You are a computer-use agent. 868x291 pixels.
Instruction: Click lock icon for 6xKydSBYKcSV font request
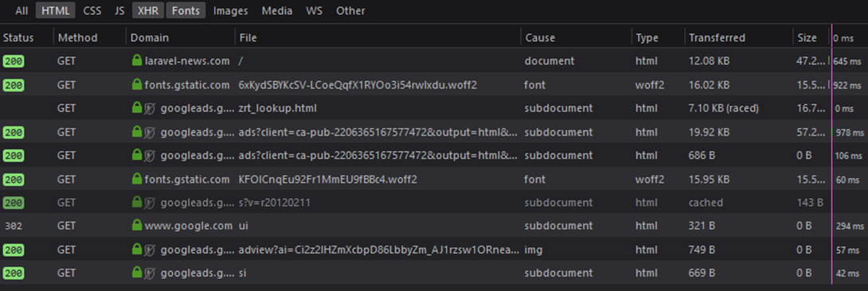pos(137,85)
